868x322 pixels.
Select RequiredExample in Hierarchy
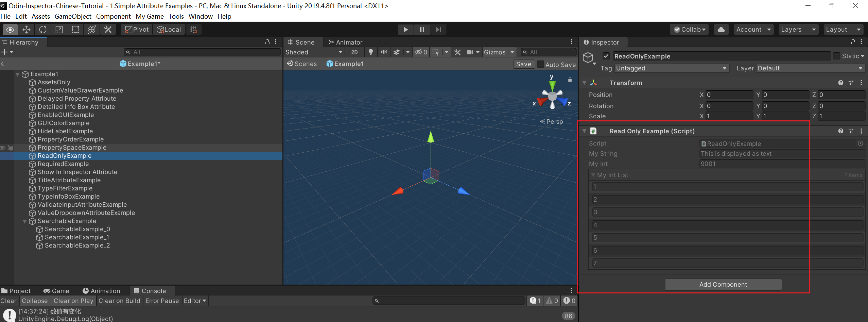point(63,164)
